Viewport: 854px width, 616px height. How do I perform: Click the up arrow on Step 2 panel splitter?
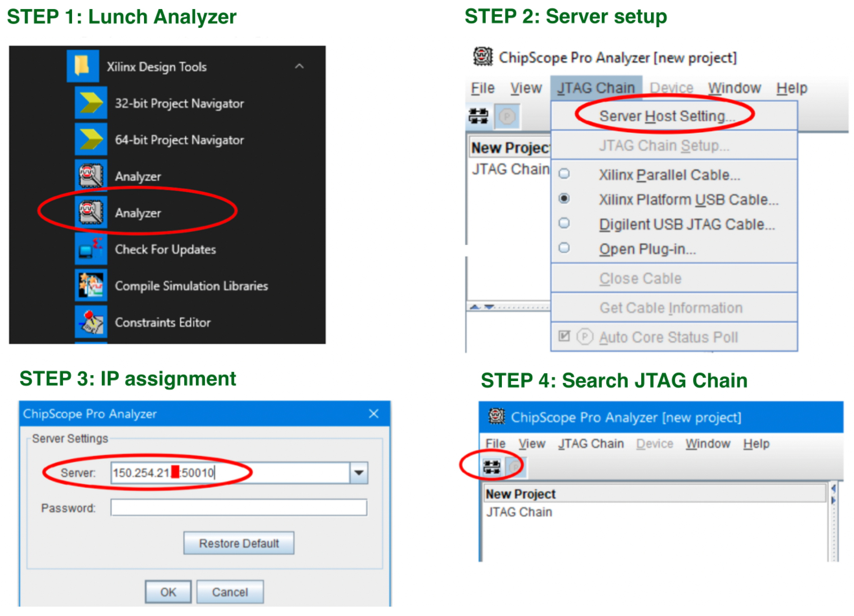point(475,307)
